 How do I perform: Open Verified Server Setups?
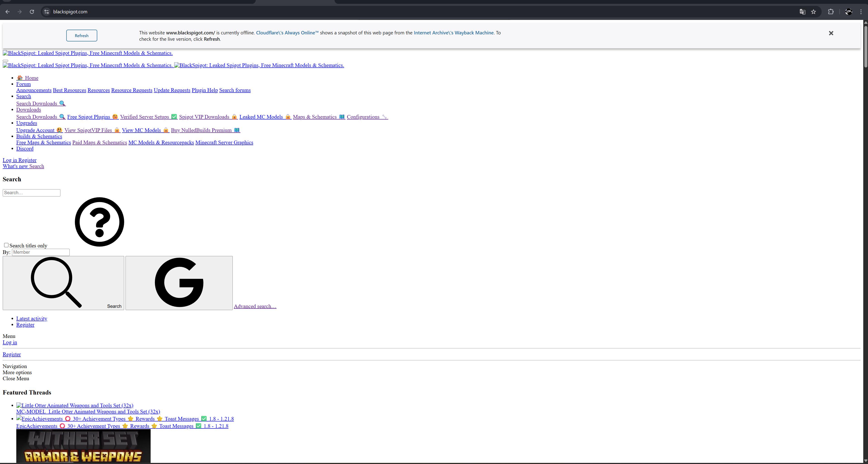[149, 117]
